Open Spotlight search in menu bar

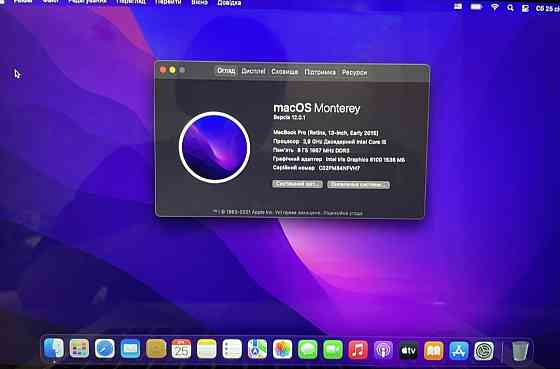tap(510, 8)
